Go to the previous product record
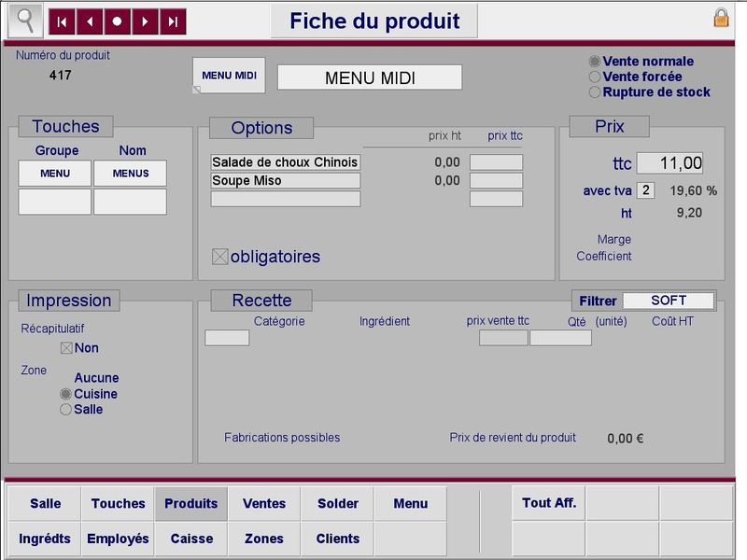The width and height of the screenshot is (747, 560). tap(90, 21)
